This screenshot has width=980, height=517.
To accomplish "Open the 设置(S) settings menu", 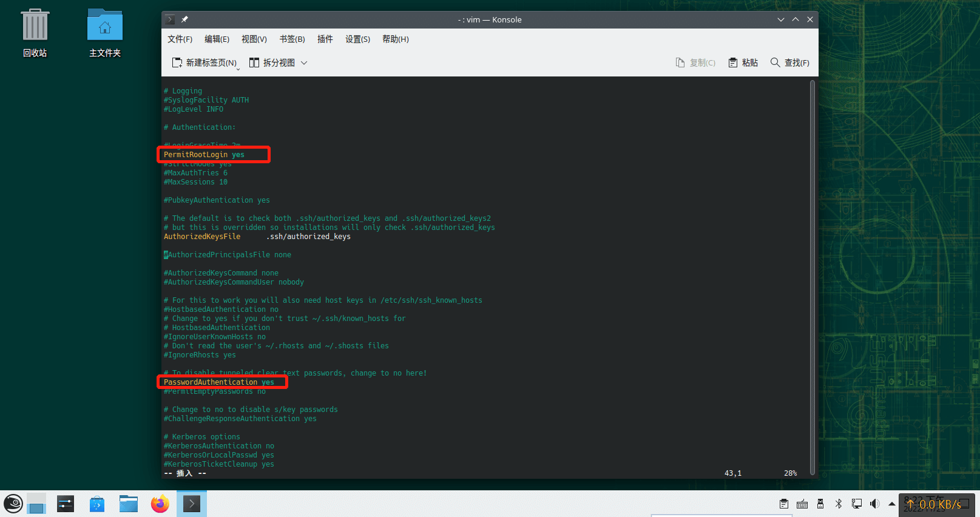I will [x=357, y=39].
